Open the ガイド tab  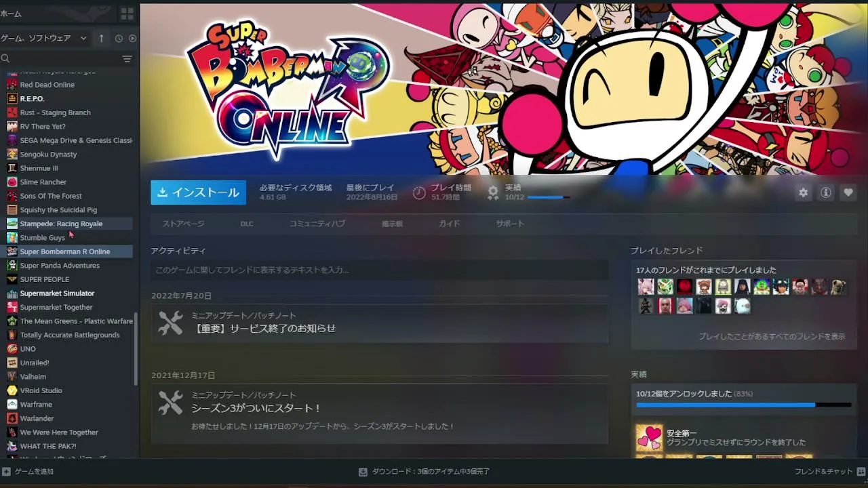coord(449,224)
